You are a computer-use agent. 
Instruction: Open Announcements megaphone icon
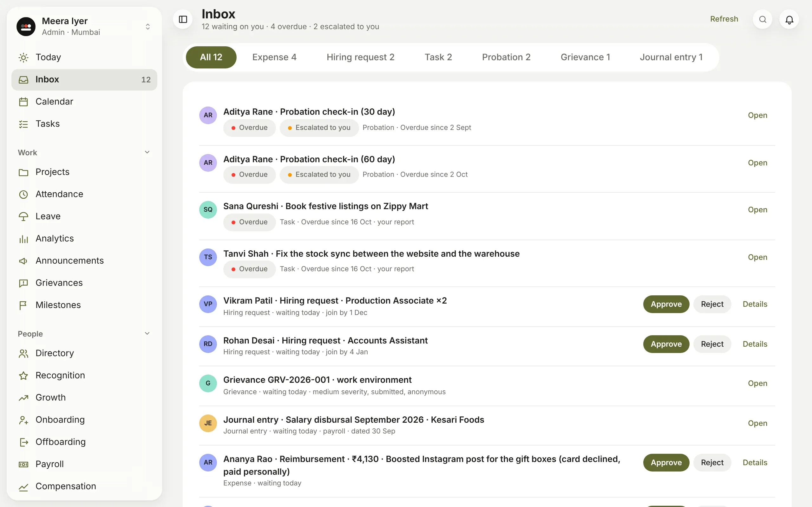(23, 260)
